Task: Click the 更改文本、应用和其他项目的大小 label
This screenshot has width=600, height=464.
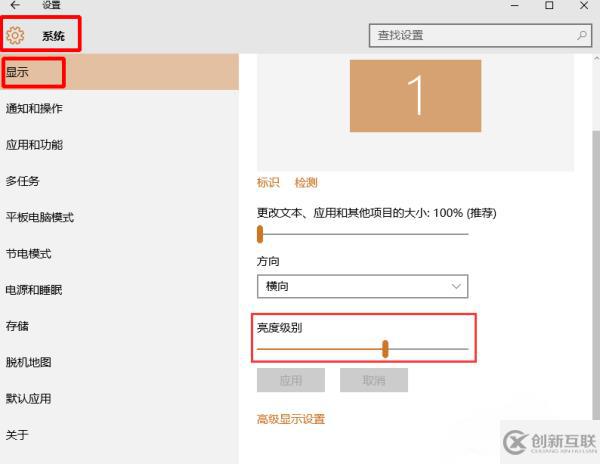Action: click(x=377, y=212)
